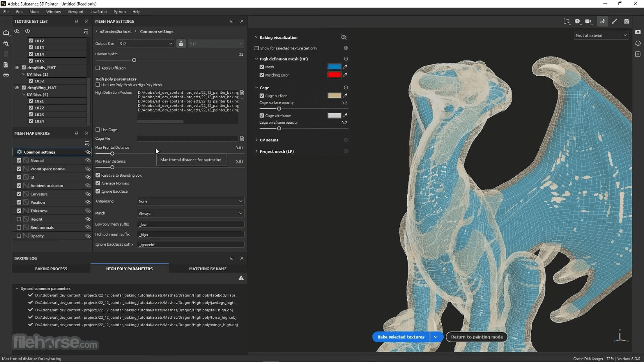Viewport: 644px width, 362px height.
Task: Check Use Low Poly Mesh as High Poly Mesh
Action: click(98, 85)
